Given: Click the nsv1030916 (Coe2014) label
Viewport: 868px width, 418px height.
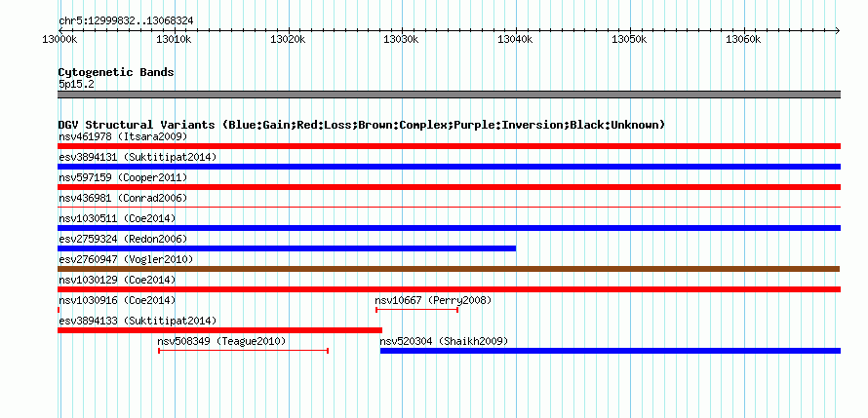Looking at the screenshot, I should [117, 300].
